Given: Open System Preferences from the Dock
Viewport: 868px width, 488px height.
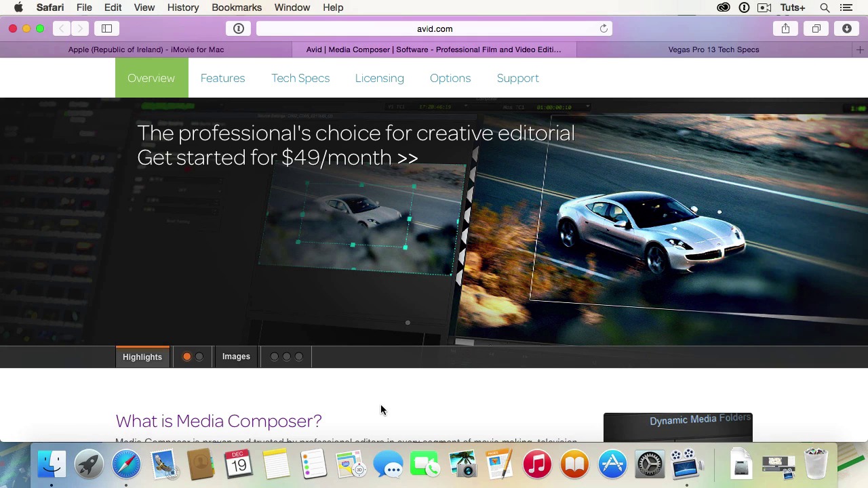Looking at the screenshot, I should [650, 464].
